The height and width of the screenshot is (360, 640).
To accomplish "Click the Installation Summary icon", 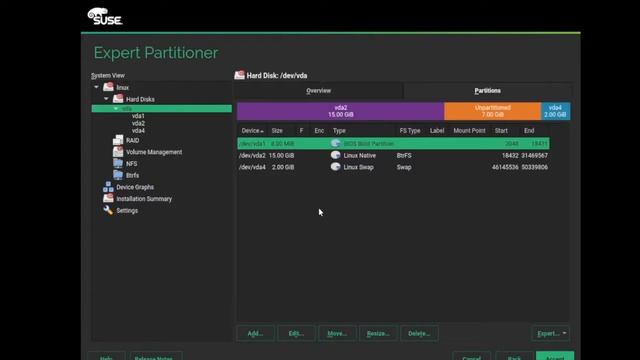I will pos(108,198).
